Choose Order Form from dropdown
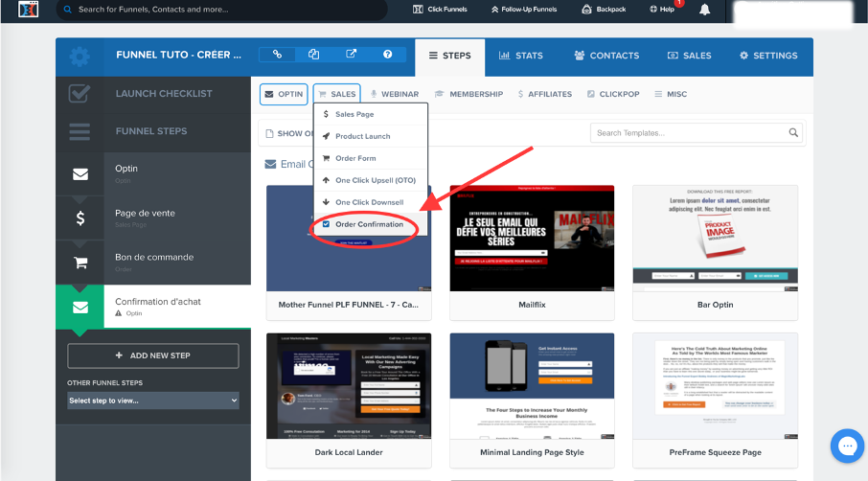This screenshot has height=481, width=868. click(x=371, y=158)
